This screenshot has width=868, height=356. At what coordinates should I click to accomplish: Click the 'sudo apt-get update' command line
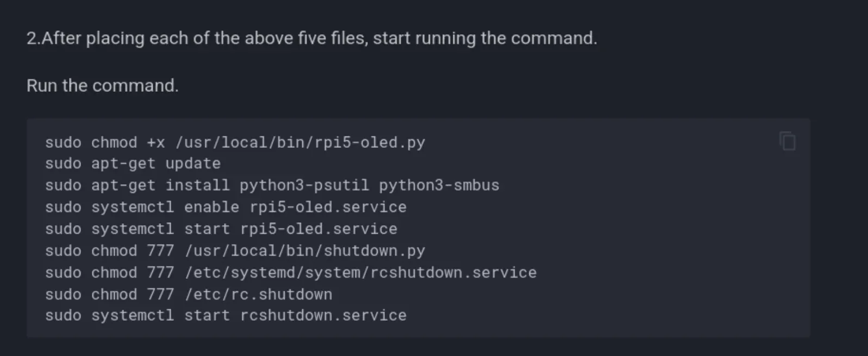(133, 164)
